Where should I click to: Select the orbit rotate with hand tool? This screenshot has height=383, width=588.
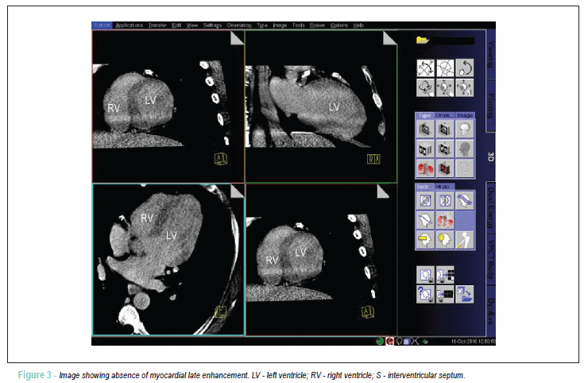point(425,87)
